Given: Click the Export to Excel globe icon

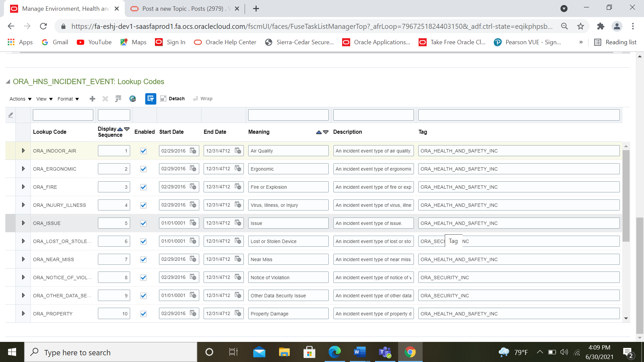Looking at the screenshot, I should click(132, 99).
